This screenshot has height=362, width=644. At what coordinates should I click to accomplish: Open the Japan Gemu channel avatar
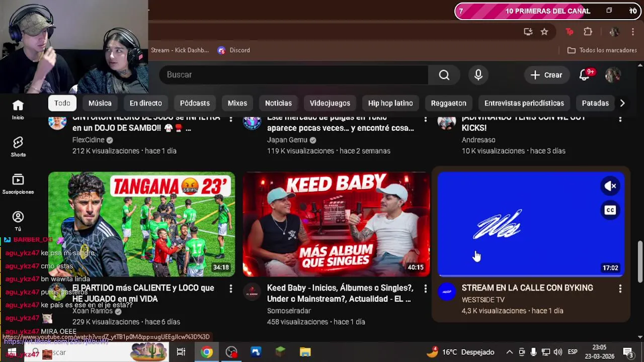pyautogui.click(x=252, y=122)
